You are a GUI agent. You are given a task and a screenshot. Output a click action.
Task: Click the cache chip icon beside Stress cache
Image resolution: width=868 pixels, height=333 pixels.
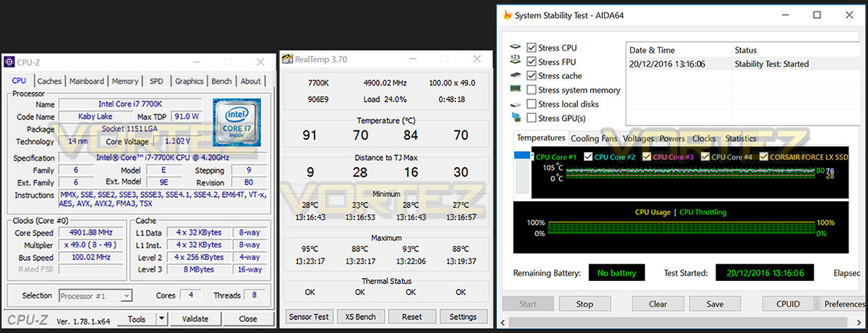point(516,75)
